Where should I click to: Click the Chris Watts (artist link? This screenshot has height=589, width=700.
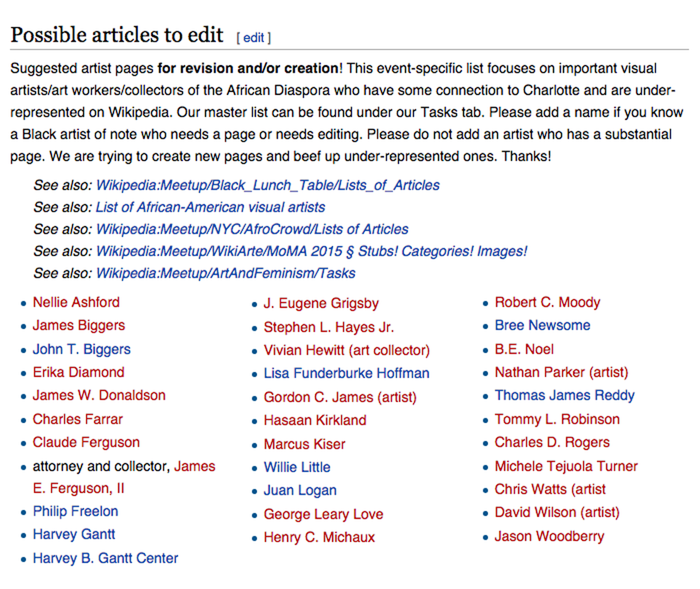pos(550,489)
